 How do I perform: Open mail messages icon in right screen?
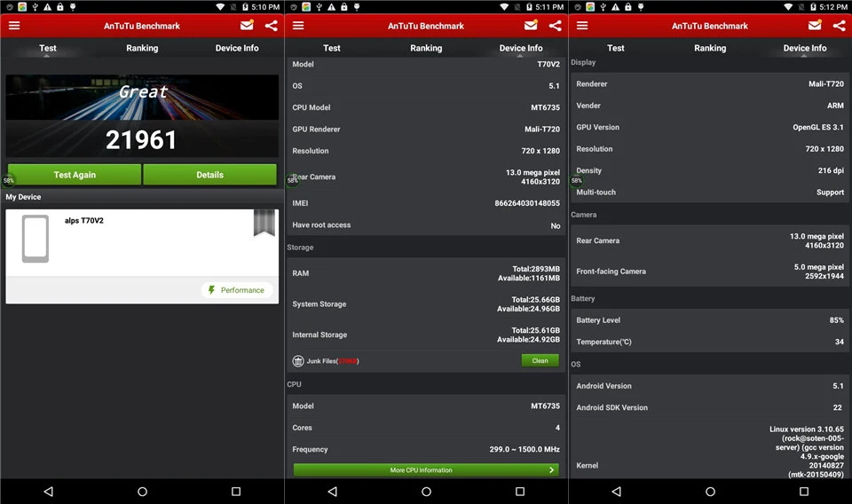(815, 25)
